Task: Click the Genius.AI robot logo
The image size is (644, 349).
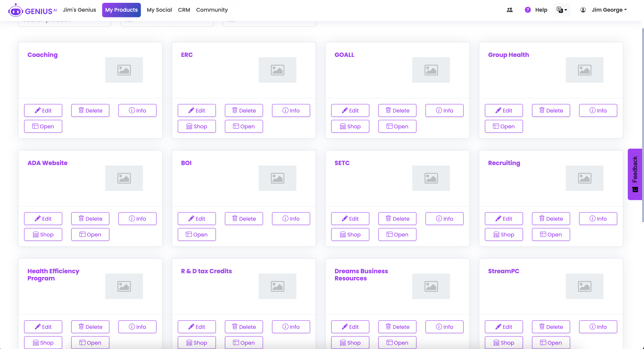Action: pyautogui.click(x=32, y=10)
